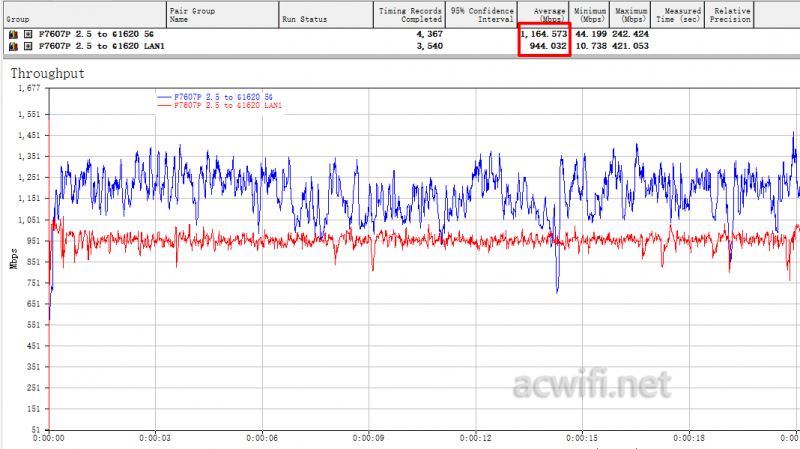Click the 0:00:09 time axis label
800x449 pixels.
(x=369, y=438)
